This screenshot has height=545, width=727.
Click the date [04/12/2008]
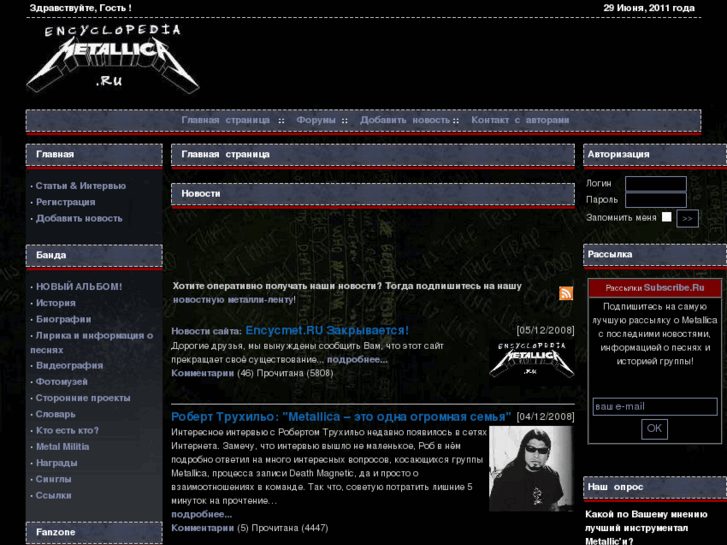pyautogui.click(x=545, y=417)
